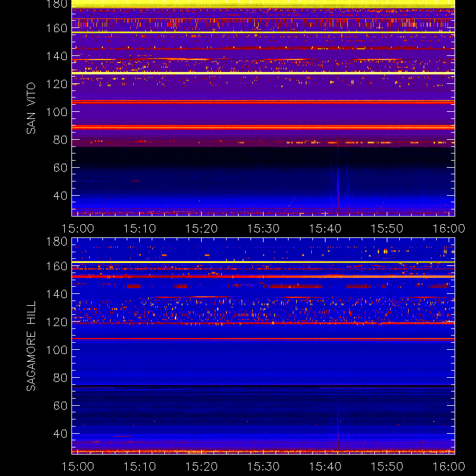
Task: Select the 160 tick label on Sagamore Hill axis
Action: [x=57, y=266]
